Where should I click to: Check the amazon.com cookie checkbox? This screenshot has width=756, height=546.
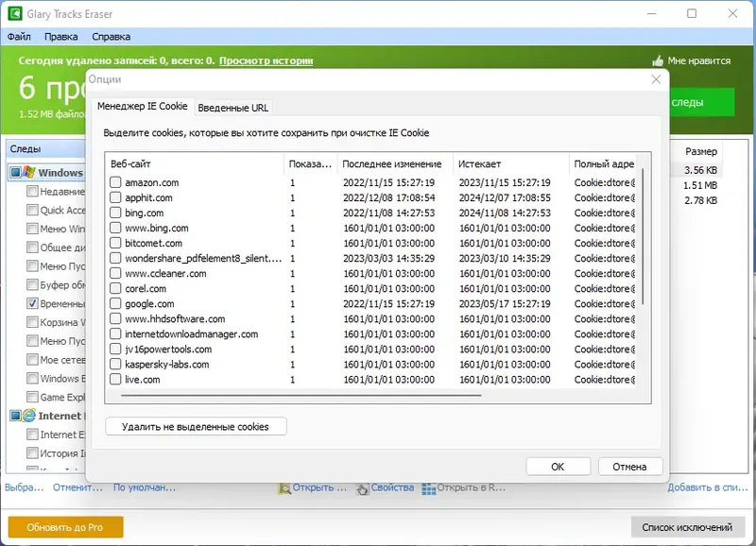(115, 182)
